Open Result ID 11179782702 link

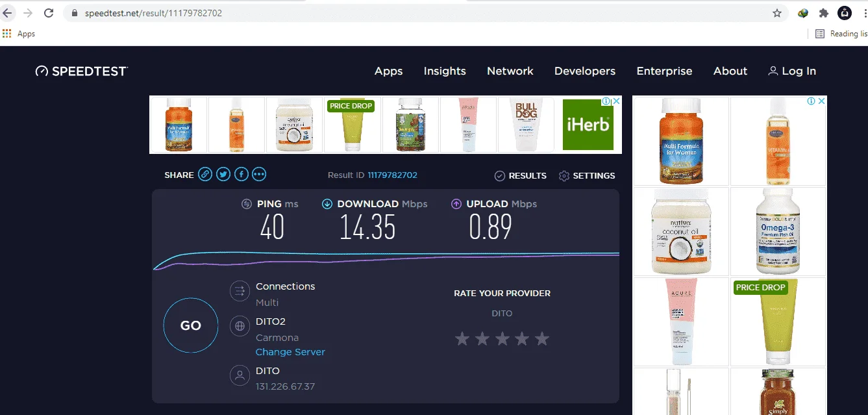[x=392, y=175]
